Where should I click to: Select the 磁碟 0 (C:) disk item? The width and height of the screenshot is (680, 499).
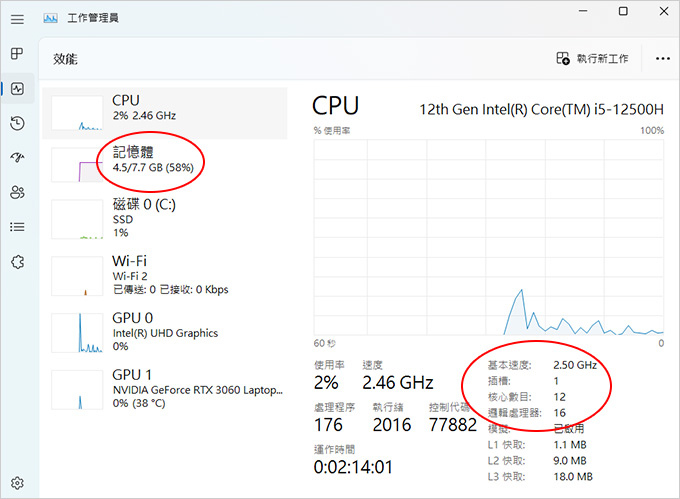pos(165,219)
